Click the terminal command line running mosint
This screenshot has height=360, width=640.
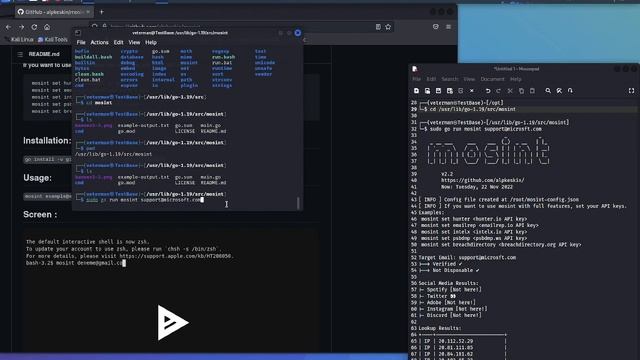(x=144, y=200)
